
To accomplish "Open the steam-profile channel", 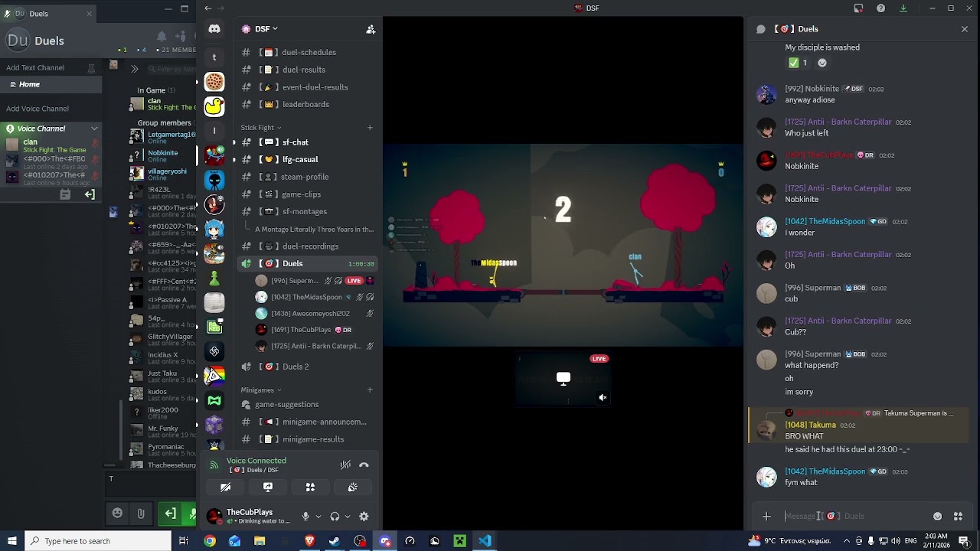I will coord(306,177).
